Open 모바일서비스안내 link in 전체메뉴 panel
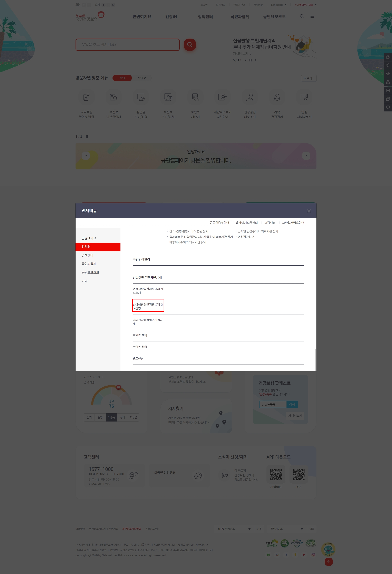This screenshot has height=574, width=392. click(x=293, y=223)
